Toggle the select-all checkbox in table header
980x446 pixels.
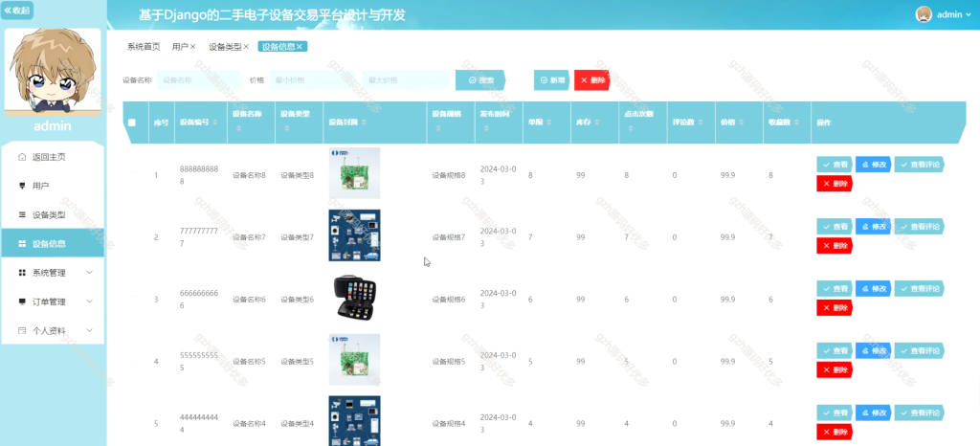click(x=132, y=123)
